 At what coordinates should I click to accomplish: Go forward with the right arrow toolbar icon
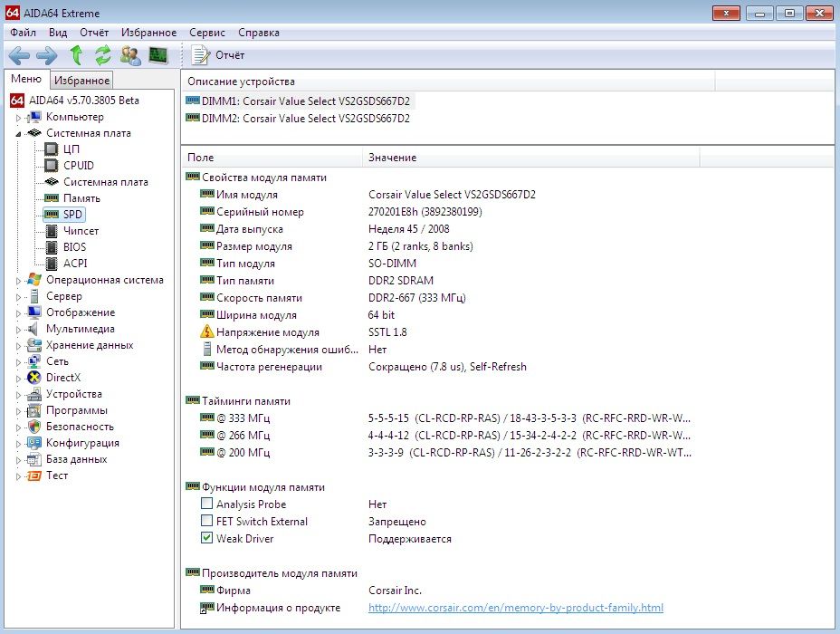pos(46,55)
